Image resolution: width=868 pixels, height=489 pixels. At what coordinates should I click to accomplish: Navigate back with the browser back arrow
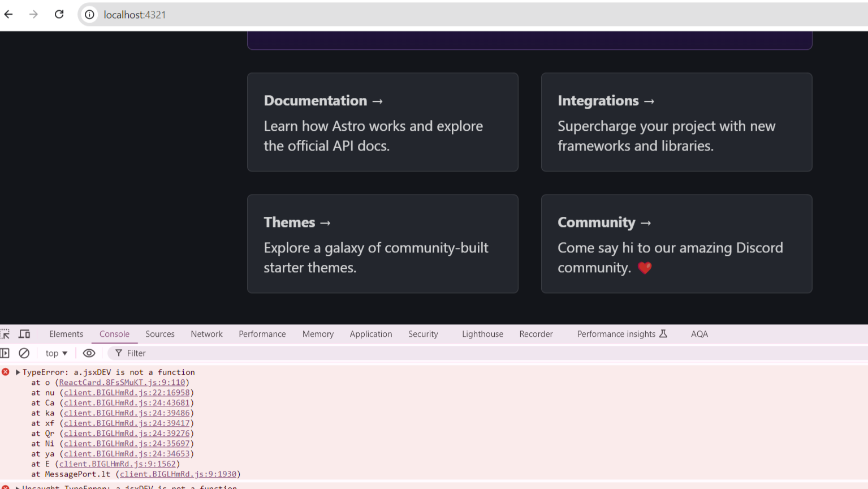pos(8,14)
